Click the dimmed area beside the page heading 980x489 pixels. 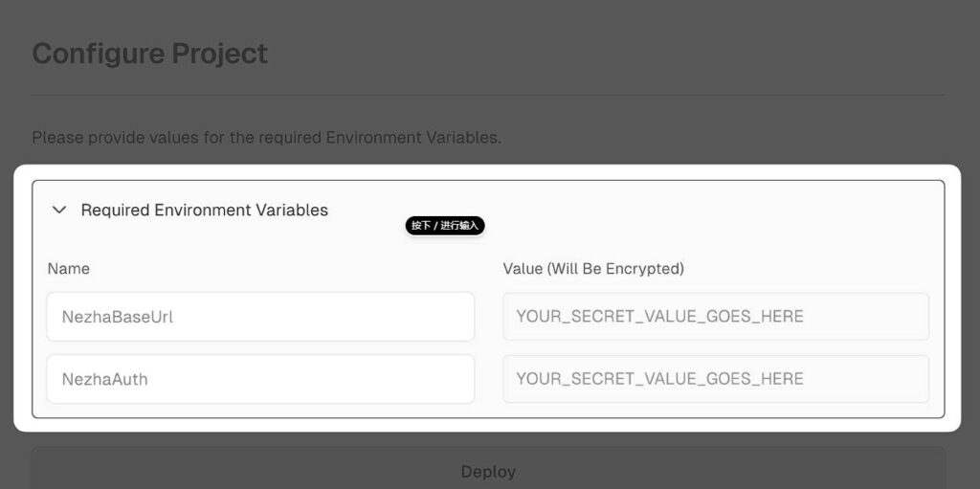tap(622, 54)
